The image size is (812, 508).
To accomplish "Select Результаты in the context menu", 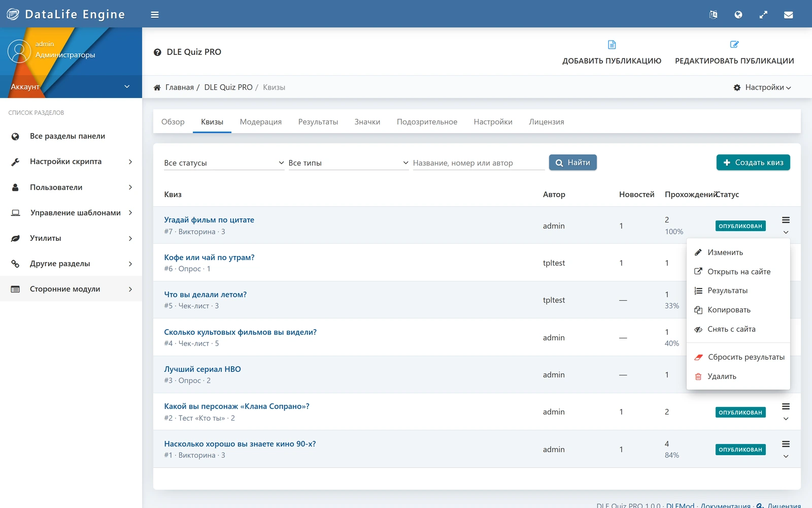I will [738, 291].
